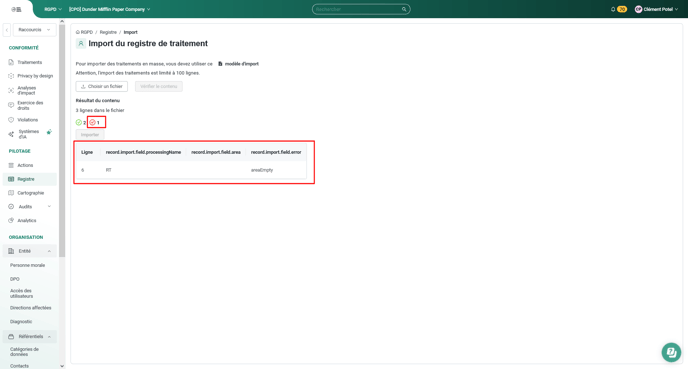
Task: Click sidebar scrollbar up arrow
Action: click(62, 21)
